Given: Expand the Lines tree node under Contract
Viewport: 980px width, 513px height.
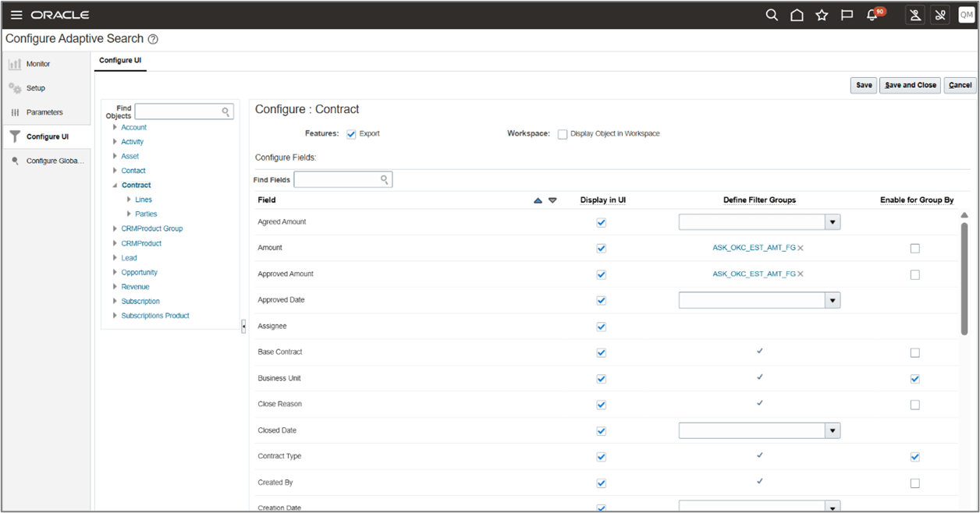Looking at the screenshot, I should 130,199.
